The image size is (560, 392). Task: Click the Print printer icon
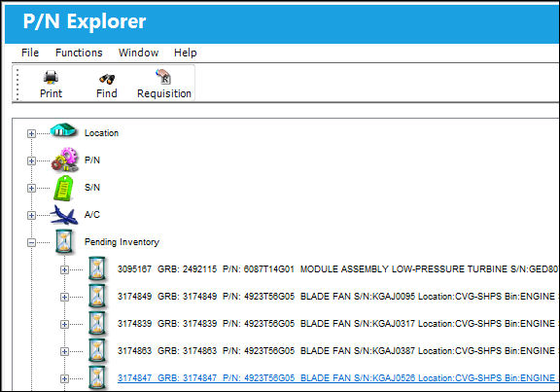point(51,77)
